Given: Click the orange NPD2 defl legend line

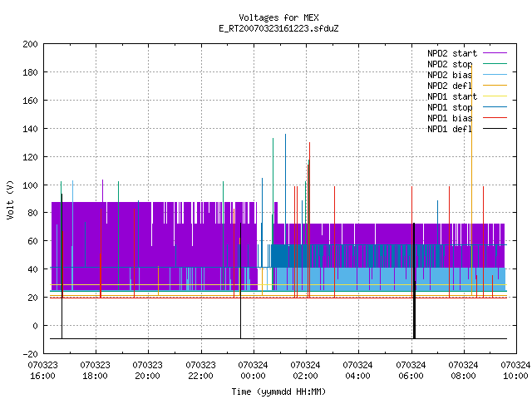Looking at the screenshot, I should (495, 86).
